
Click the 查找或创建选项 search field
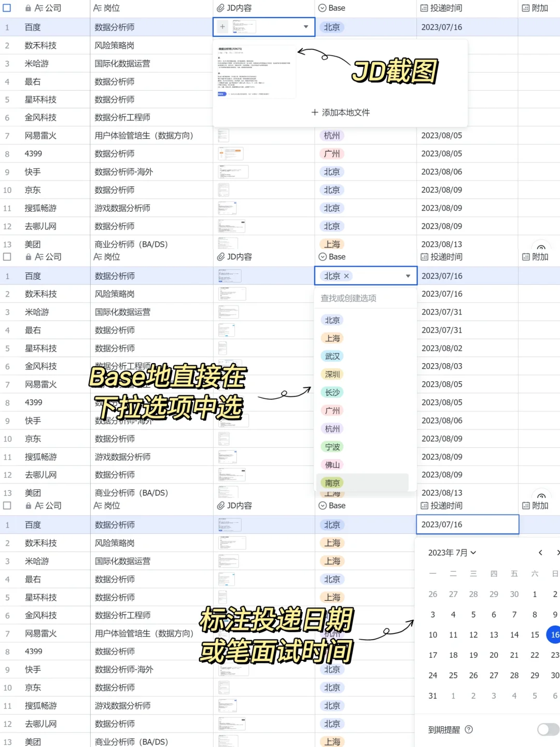(x=349, y=298)
